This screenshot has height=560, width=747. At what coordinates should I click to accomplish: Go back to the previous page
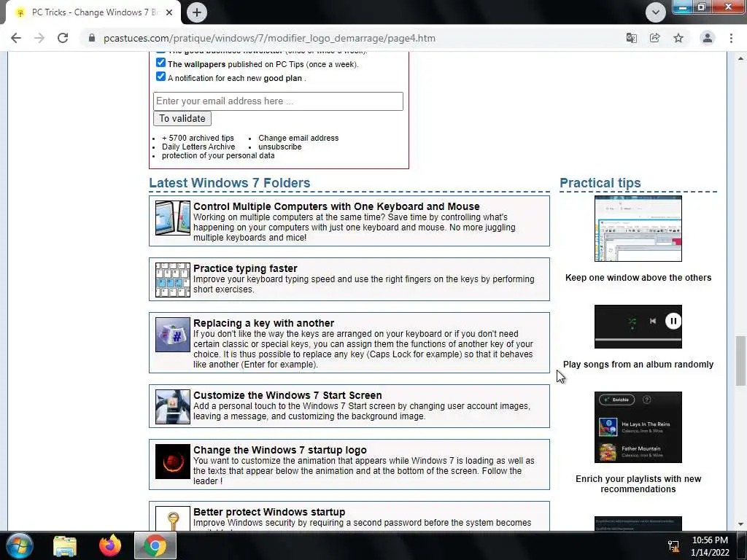click(16, 38)
